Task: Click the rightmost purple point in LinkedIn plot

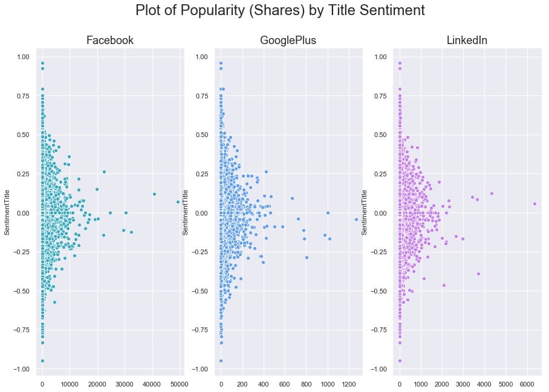Action: (x=534, y=204)
